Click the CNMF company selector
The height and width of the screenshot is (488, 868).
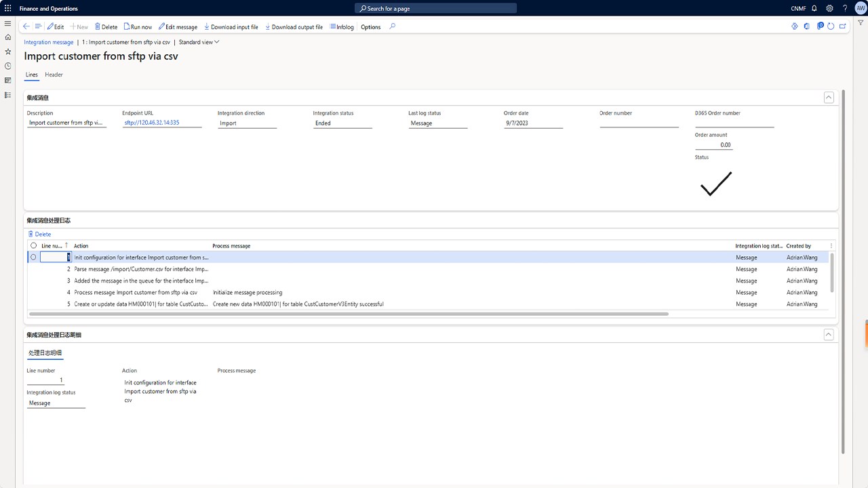point(798,8)
